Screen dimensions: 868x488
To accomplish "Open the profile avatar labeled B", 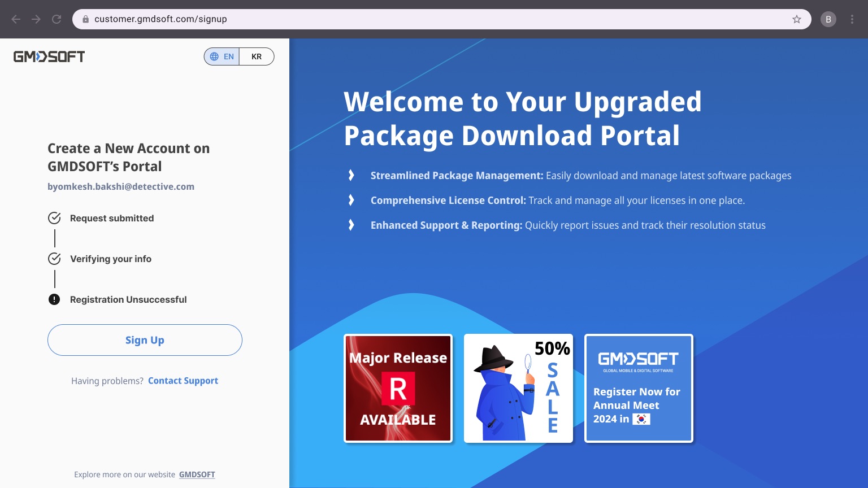I will pyautogui.click(x=828, y=19).
